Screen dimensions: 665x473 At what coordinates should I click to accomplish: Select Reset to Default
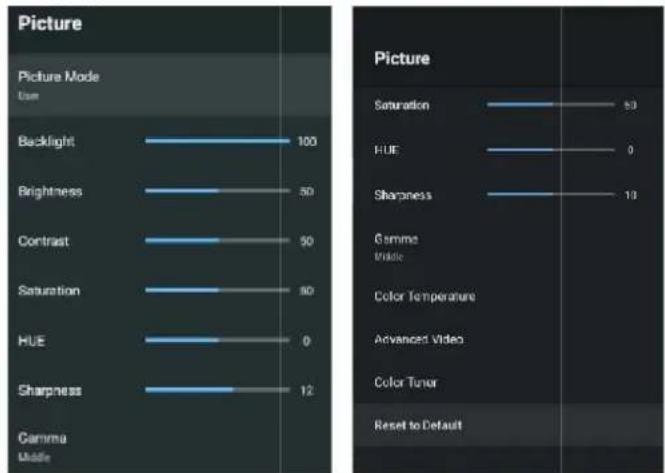click(x=508, y=425)
